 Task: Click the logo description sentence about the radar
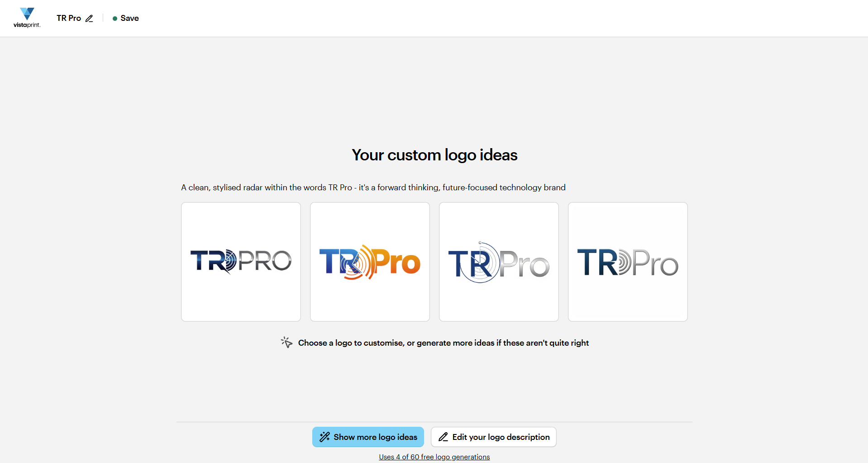coord(373,187)
